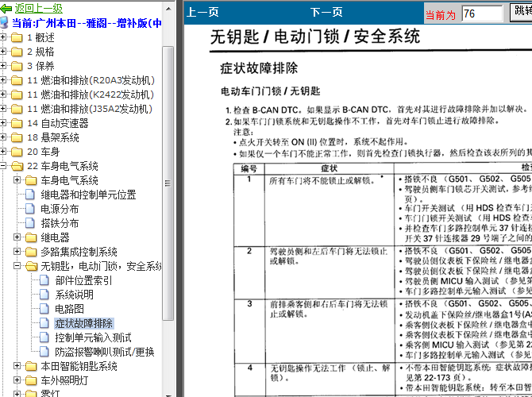Click folder icon for 多路集成控制系统

click(x=31, y=252)
